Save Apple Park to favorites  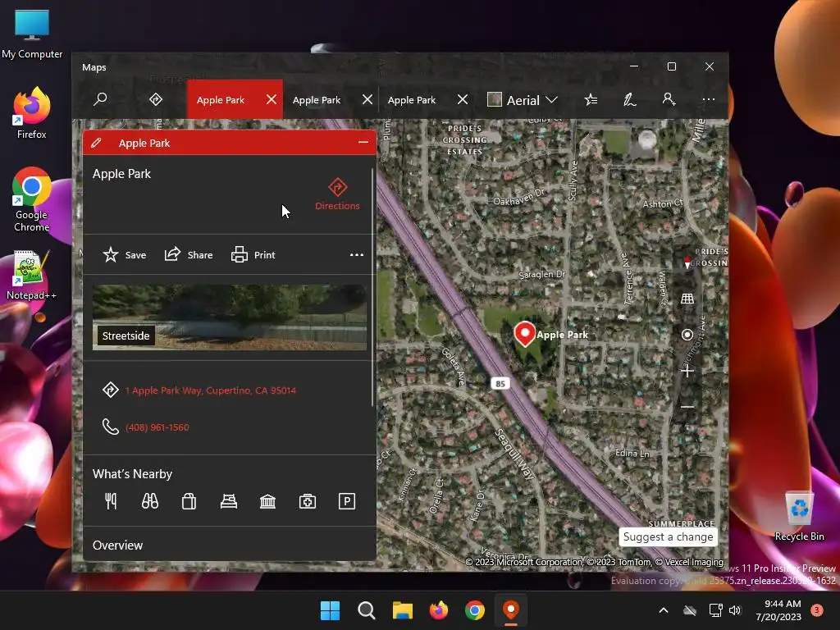point(125,255)
